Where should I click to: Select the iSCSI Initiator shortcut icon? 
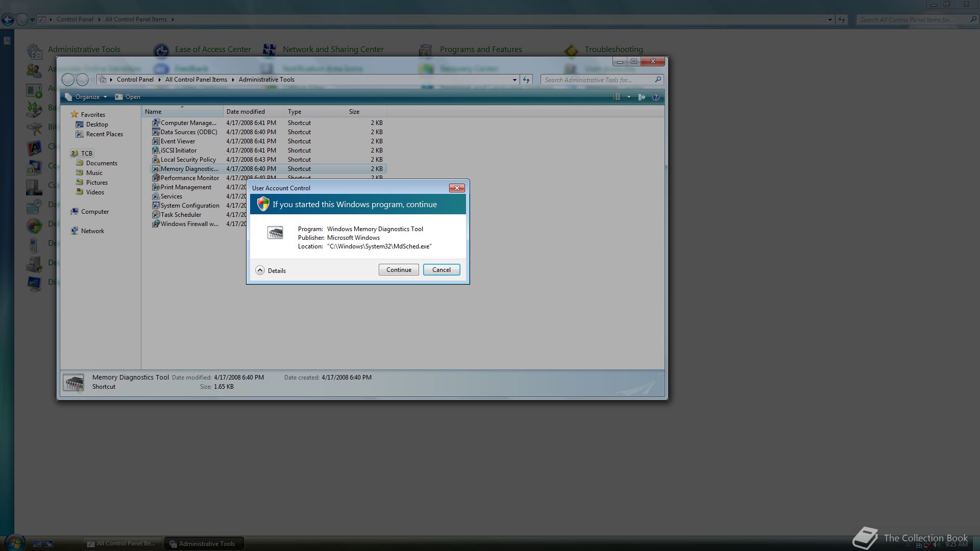[156, 151]
